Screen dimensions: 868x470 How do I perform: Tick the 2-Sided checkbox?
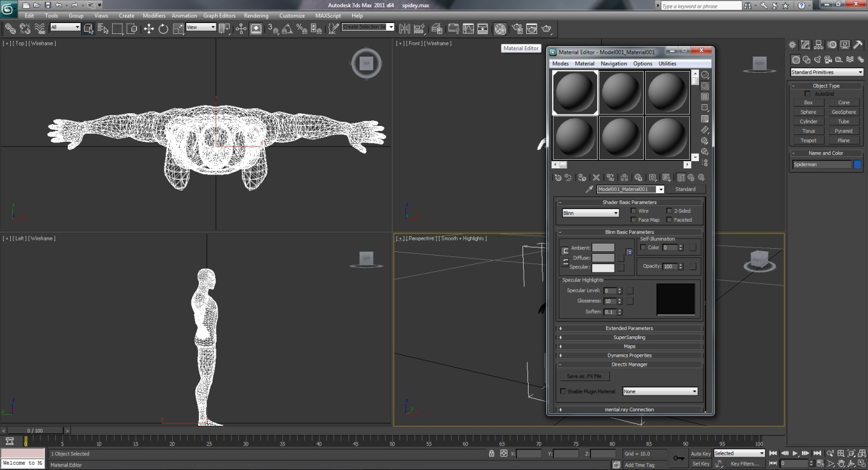669,211
